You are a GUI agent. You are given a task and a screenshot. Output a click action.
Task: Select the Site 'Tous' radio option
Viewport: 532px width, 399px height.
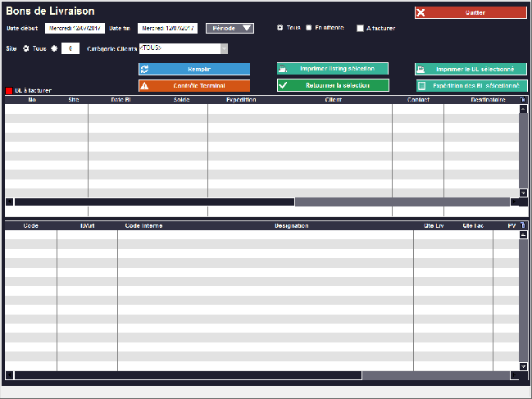point(26,48)
